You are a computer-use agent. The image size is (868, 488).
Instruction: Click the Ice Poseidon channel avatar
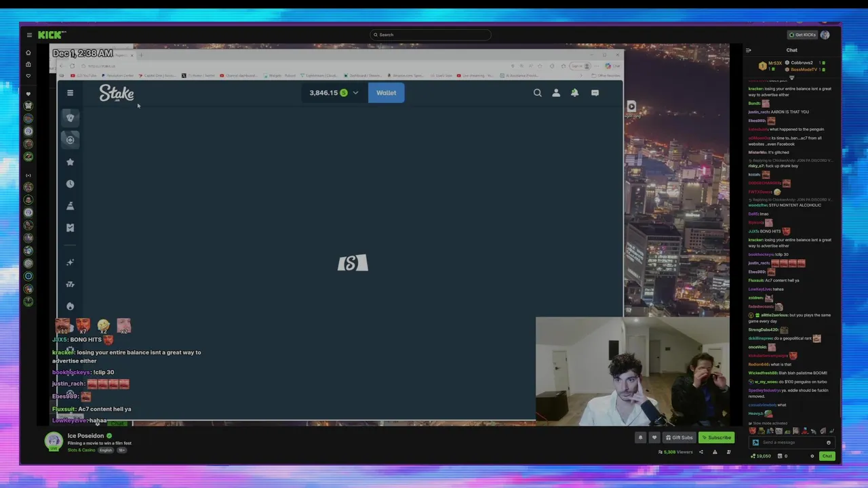[54, 441]
